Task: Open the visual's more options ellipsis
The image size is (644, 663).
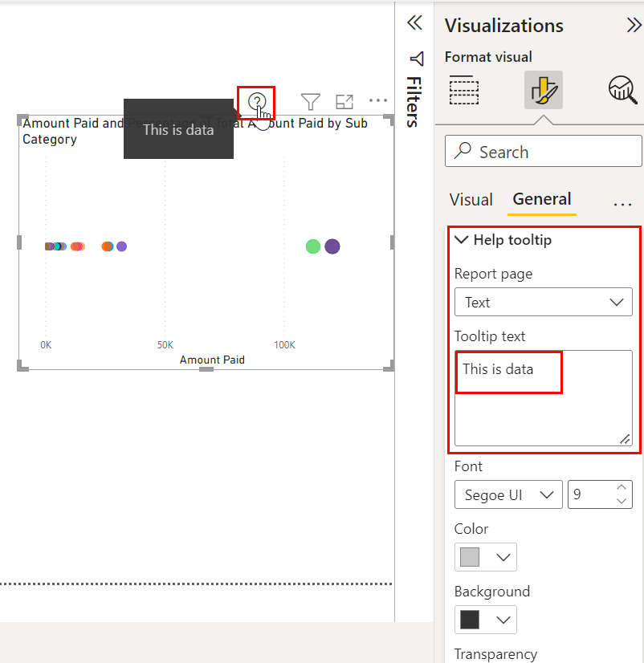Action: pos(378,100)
